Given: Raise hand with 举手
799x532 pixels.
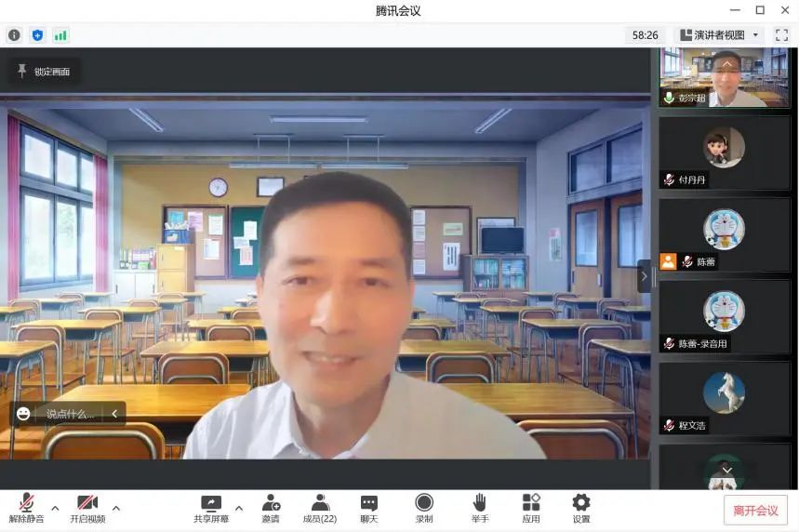Looking at the screenshot, I should coord(479,508).
